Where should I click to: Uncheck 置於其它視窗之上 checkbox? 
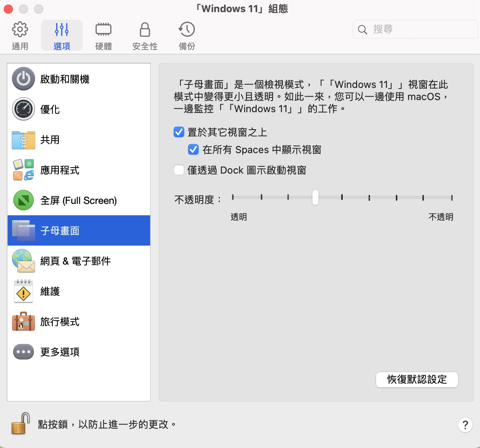(x=179, y=132)
